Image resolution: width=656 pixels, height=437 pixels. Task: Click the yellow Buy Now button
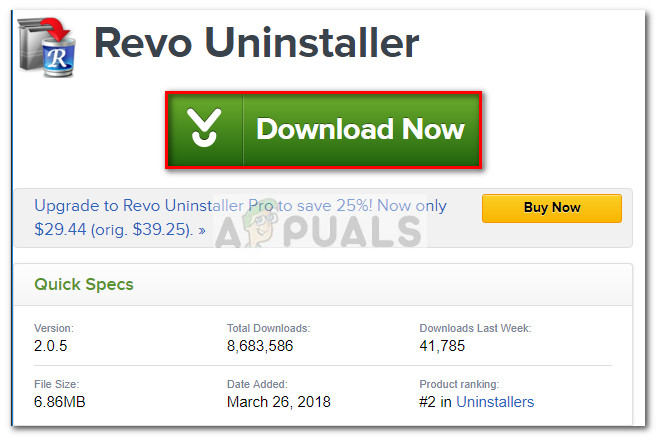coord(551,208)
